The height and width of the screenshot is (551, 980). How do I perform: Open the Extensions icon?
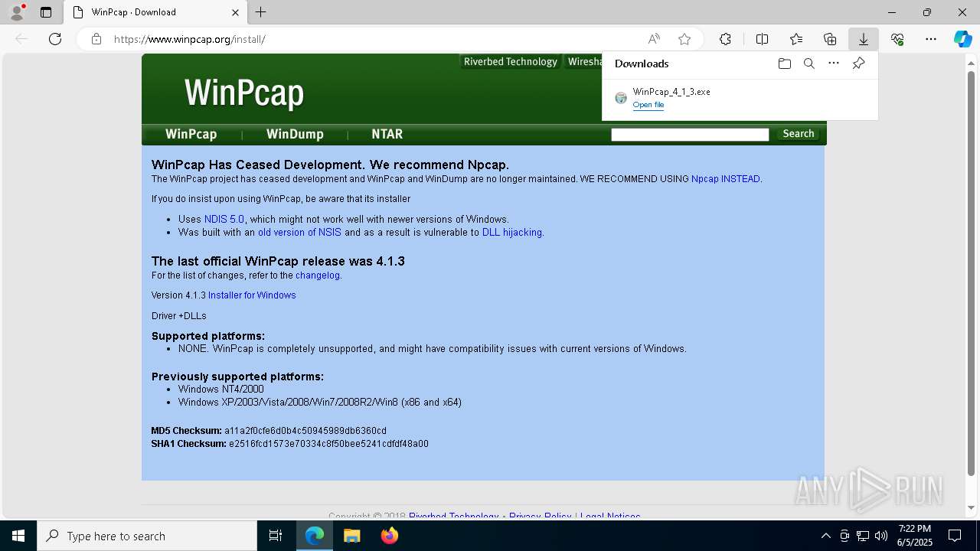[x=725, y=39]
